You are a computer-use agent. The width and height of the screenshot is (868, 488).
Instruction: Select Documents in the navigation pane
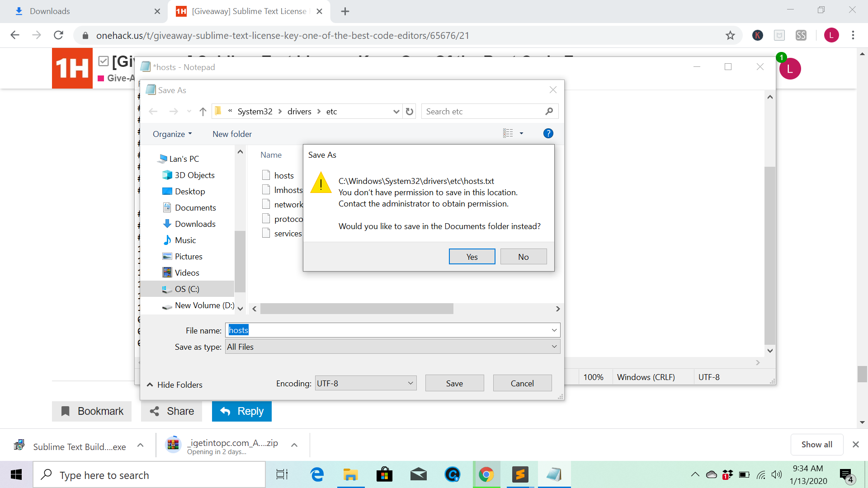coord(195,207)
